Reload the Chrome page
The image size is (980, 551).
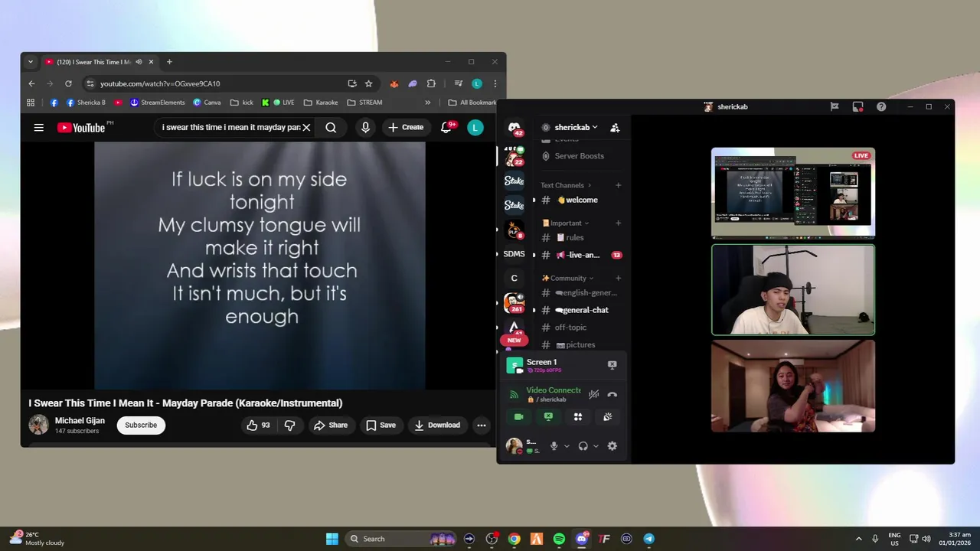[68, 83]
